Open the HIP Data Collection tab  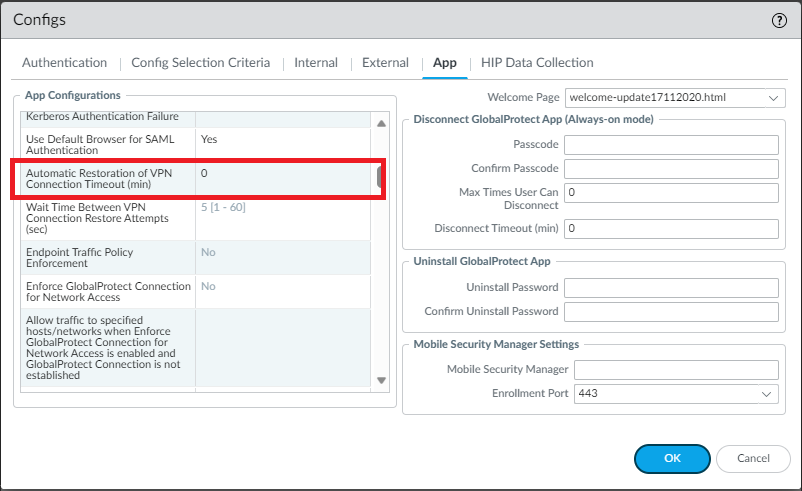537,63
